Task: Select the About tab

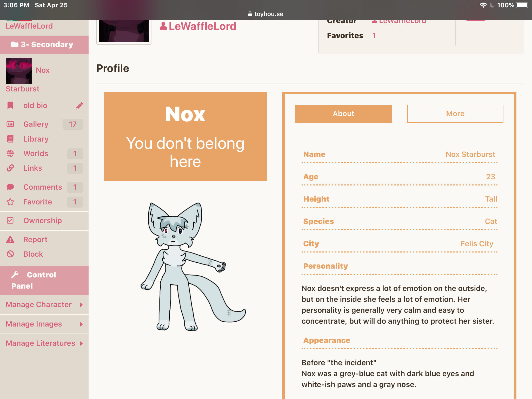Action: pos(343,113)
